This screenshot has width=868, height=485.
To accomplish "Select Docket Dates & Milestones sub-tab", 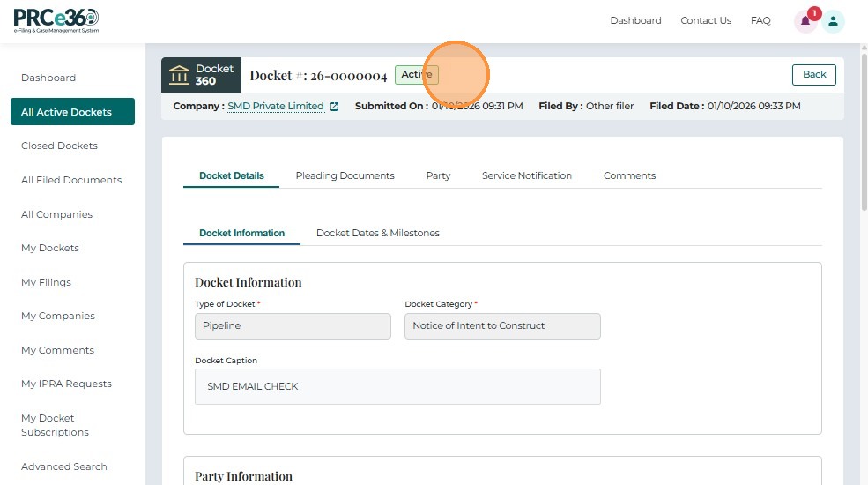I will (x=378, y=233).
